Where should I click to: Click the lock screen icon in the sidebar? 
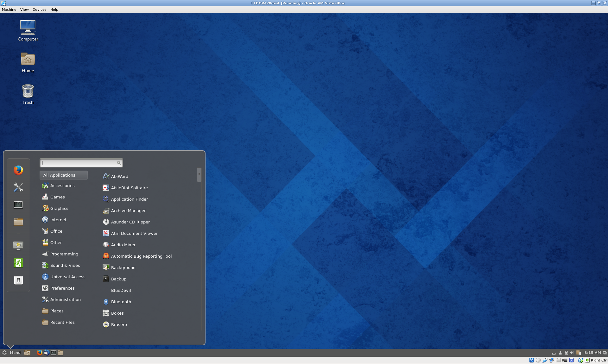(x=18, y=246)
